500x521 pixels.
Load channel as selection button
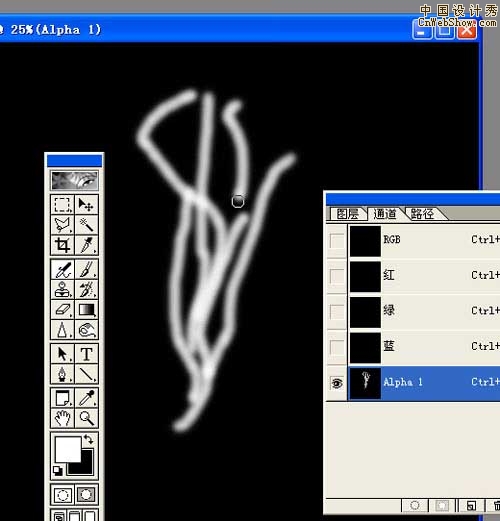(x=415, y=505)
